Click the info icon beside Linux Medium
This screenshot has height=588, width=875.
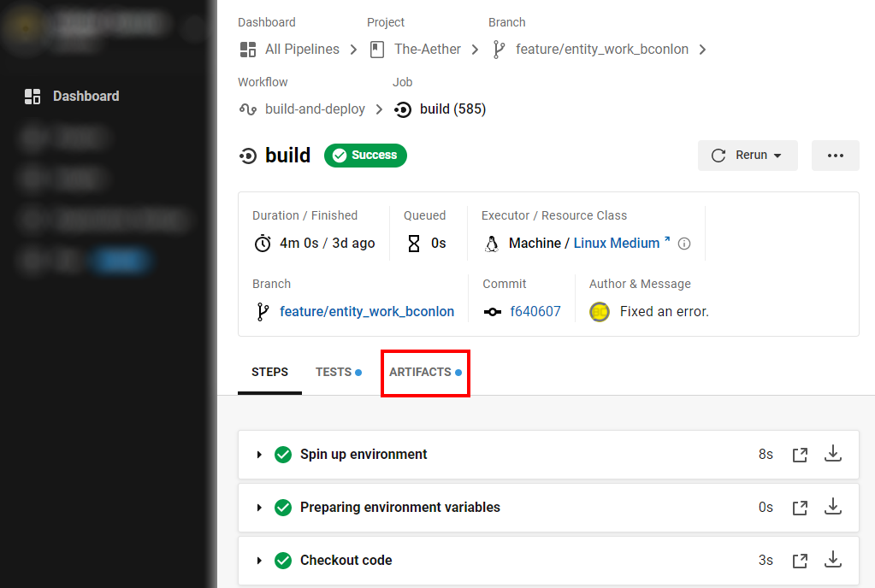point(684,244)
